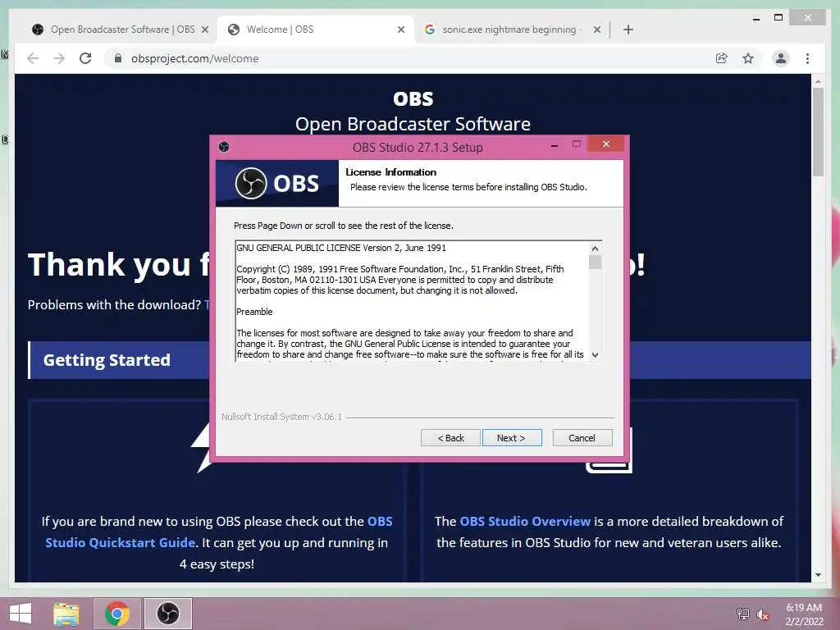Close the sonic.exe Google search tab
The width and height of the screenshot is (840, 630).
pyautogui.click(x=597, y=30)
